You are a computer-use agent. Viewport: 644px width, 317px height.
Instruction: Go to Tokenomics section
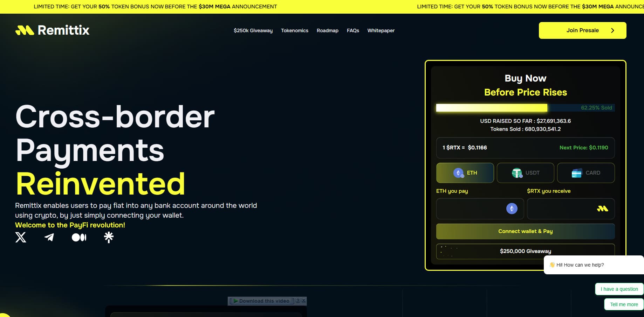[294, 30]
